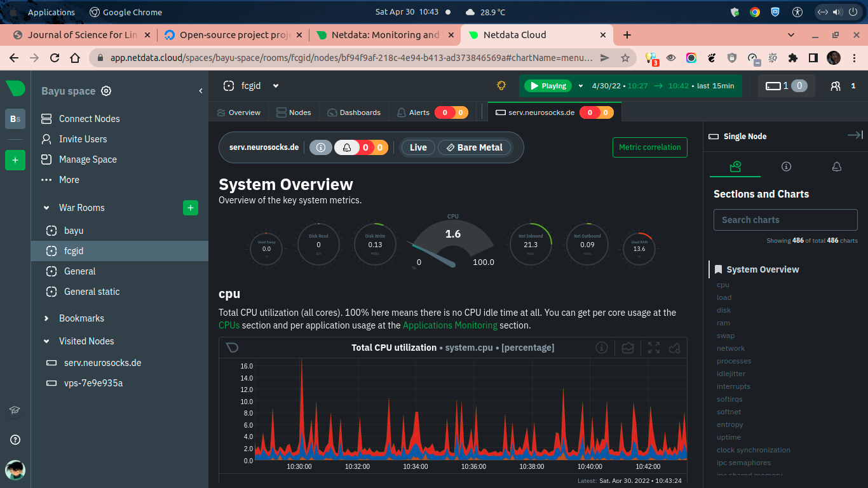Click the Netdata logo in left rail

point(15,88)
